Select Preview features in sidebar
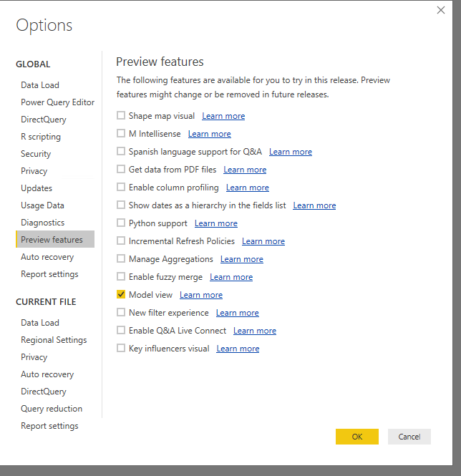 (x=55, y=239)
